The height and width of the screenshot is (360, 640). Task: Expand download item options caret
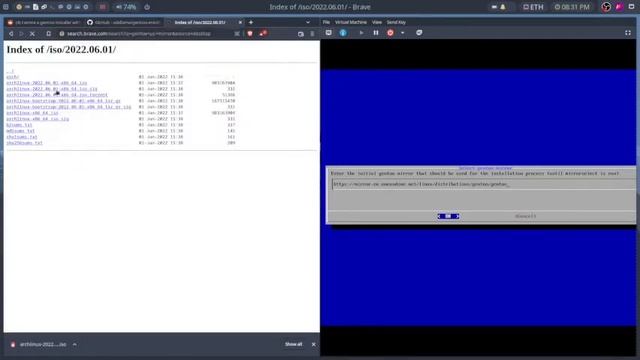click(75, 344)
